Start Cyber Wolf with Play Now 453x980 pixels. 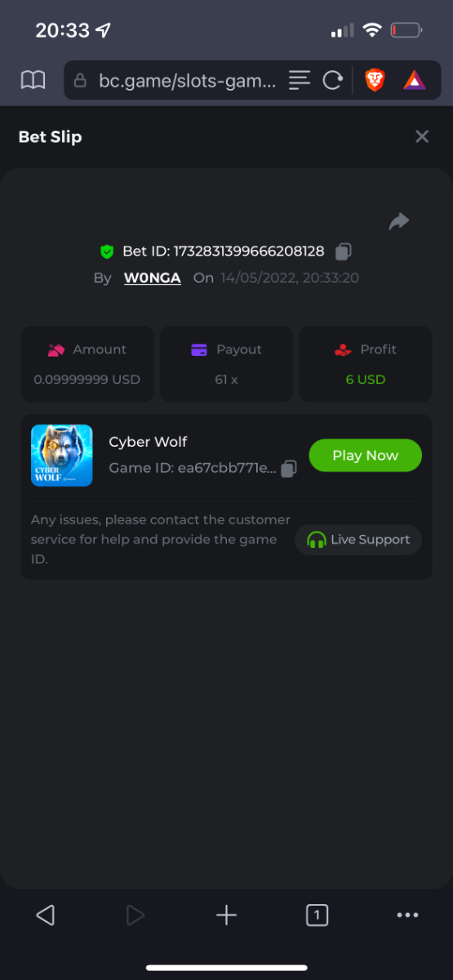click(365, 455)
